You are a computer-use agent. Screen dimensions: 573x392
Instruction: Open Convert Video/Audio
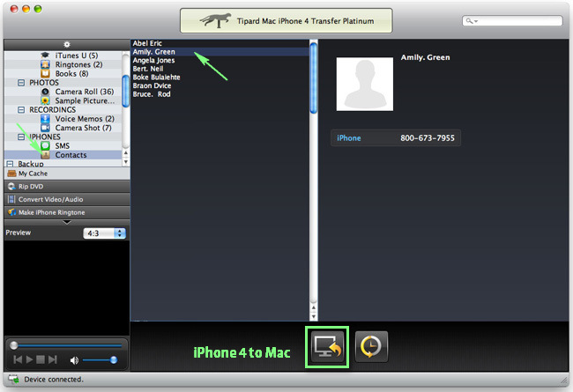tap(67, 199)
